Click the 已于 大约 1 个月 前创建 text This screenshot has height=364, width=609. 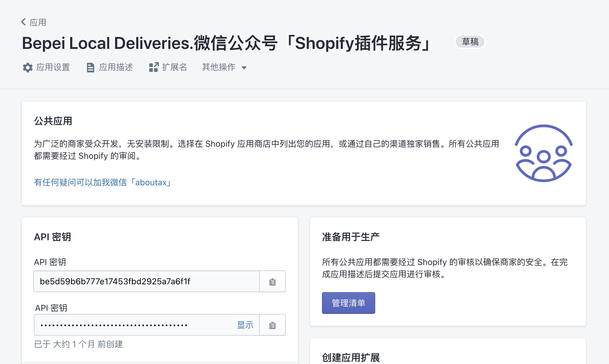79,344
